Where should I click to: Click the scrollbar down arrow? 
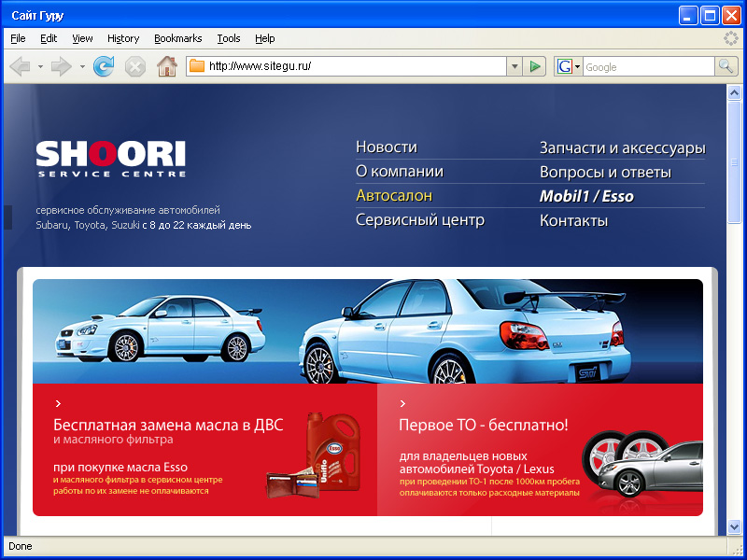click(734, 526)
